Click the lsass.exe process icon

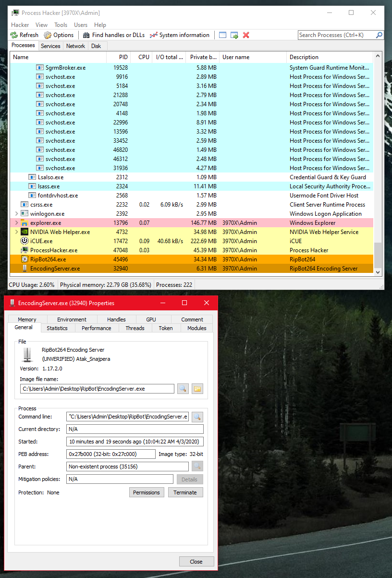pyautogui.click(x=32, y=186)
